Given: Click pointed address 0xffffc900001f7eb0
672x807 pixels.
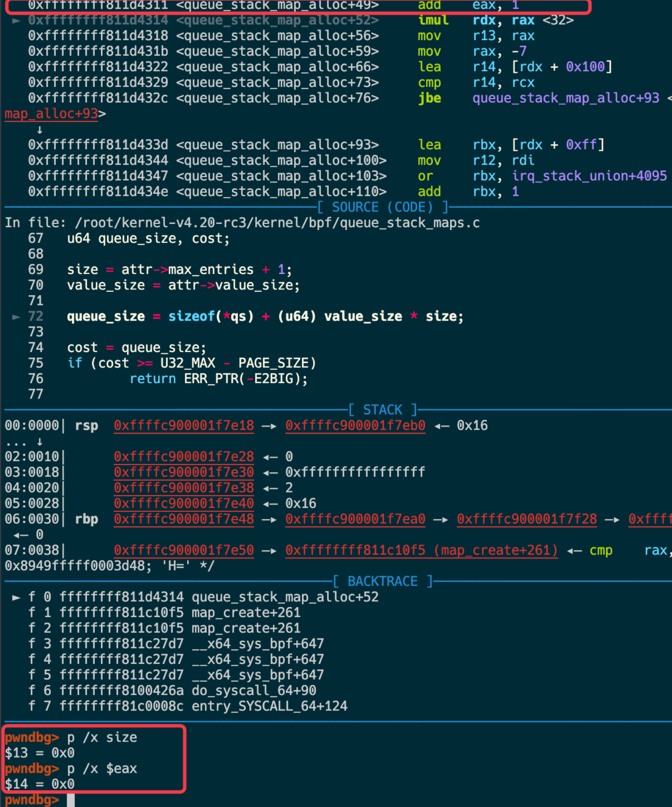Looking at the screenshot, I should [x=355, y=425].
